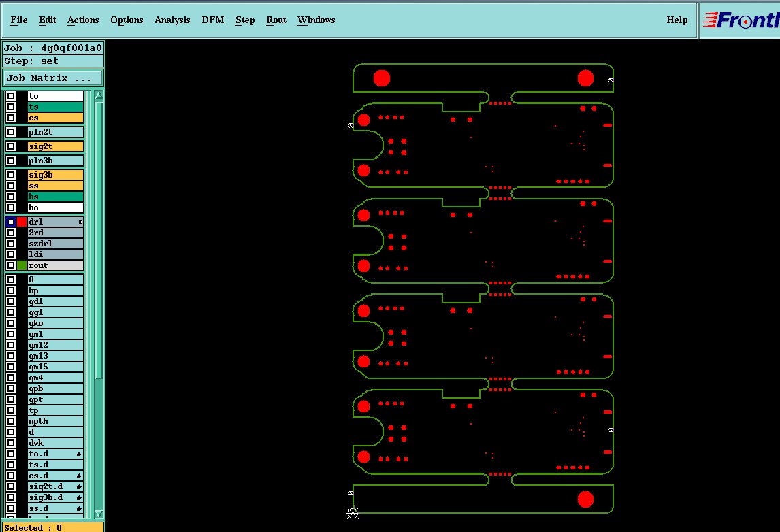Toggle visibility checkbox for the ts layer

tap(11, 107)
